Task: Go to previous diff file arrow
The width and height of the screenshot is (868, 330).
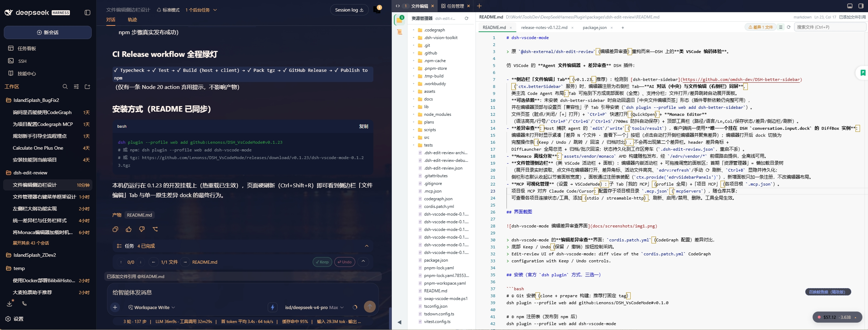Action: (153, 262)
